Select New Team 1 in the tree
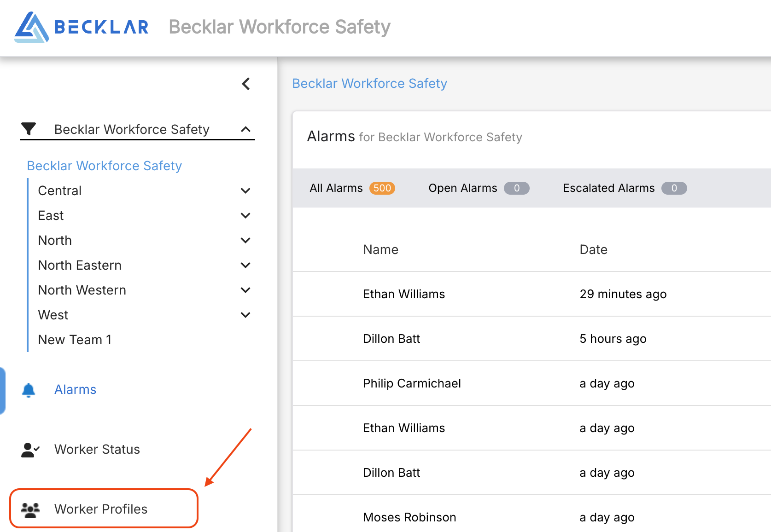 pyautogui.click(x=75, y=340)
